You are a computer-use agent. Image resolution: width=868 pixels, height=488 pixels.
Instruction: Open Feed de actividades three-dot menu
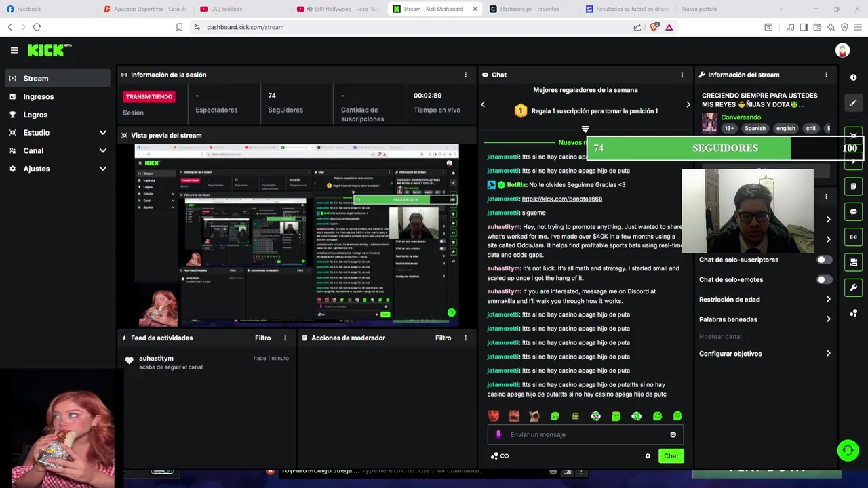click(285, 338)
